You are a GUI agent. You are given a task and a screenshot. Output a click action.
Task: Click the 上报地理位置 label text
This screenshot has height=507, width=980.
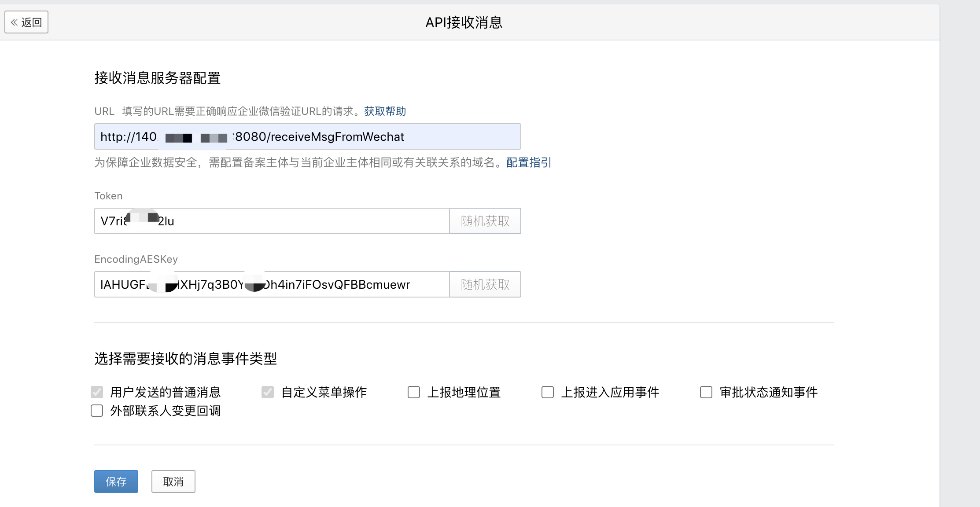click(x=464, y=392)
